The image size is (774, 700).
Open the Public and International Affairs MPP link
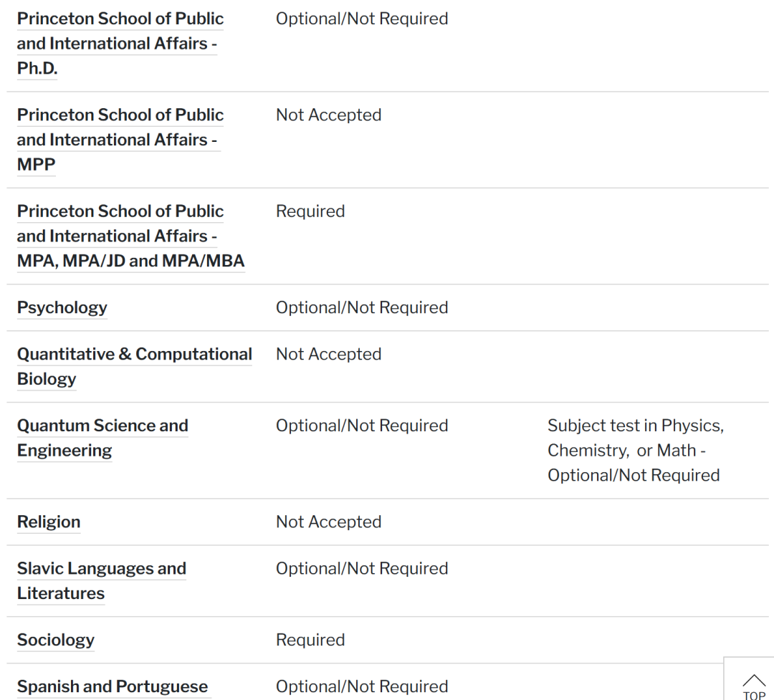pyautogui.click(x=120, y=140)
